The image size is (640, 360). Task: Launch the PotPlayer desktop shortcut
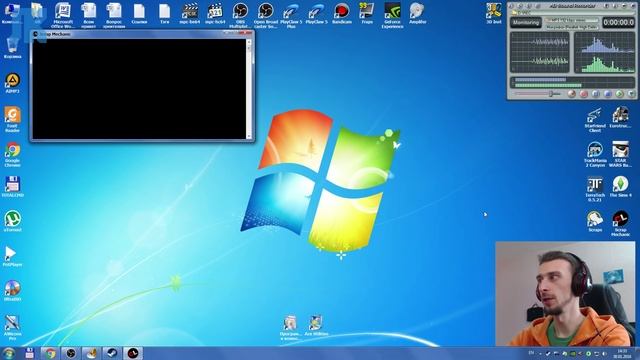12,256
